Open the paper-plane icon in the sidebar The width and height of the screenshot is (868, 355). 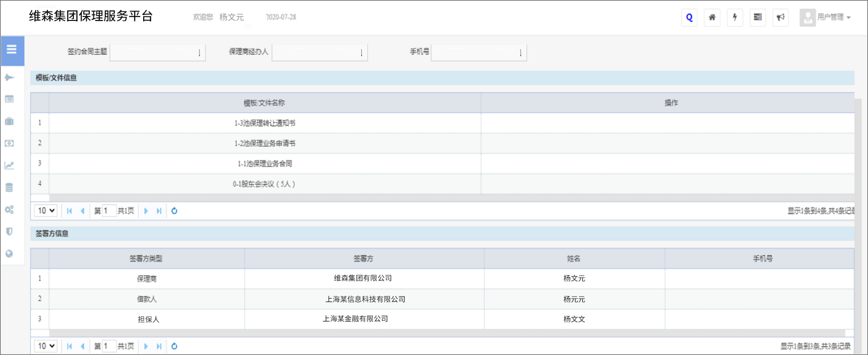coord(9,78)
